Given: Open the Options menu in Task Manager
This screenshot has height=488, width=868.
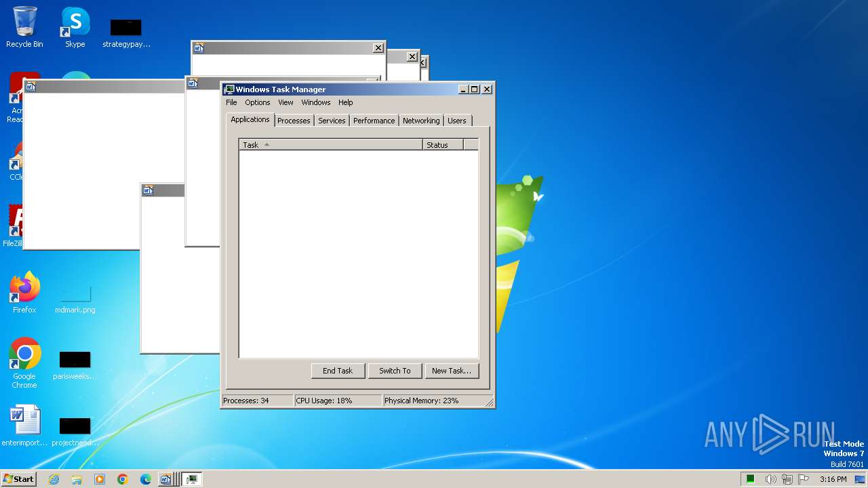Looking at the screenshot, I should tap(258, 102).
